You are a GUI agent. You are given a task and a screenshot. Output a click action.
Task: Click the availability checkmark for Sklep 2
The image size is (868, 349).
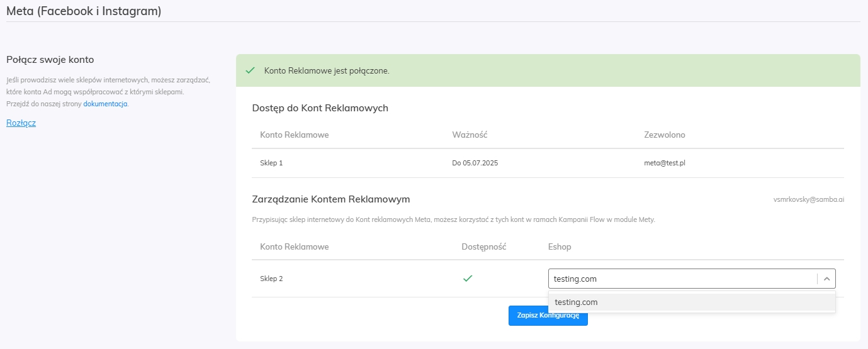point(468,278)
